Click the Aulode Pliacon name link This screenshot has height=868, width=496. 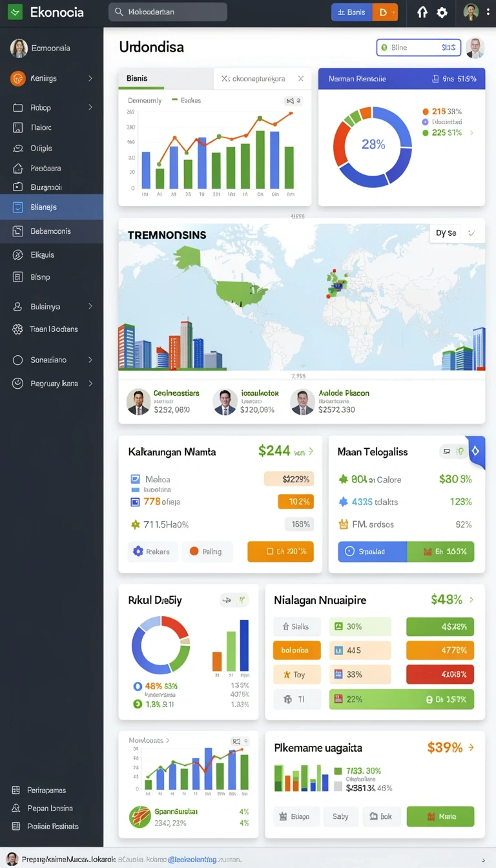click(344, 393)
